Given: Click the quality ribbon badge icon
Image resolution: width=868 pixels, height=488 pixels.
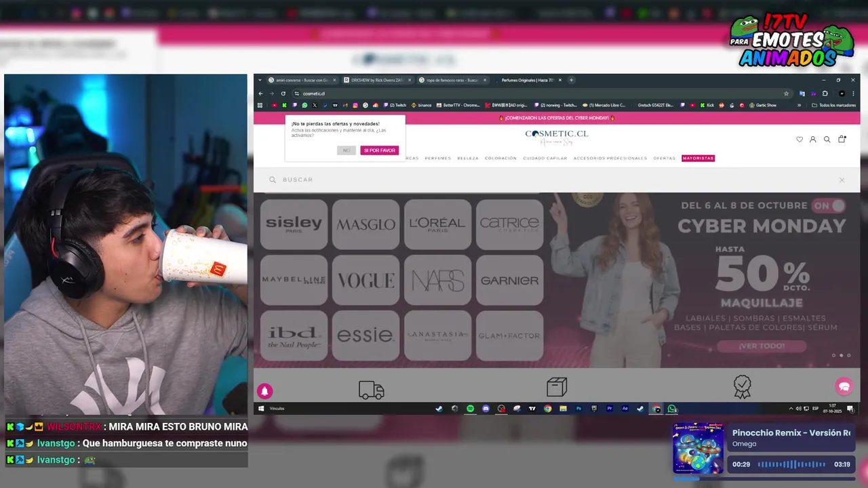Looking at the screenshot, I should [742, 387].
